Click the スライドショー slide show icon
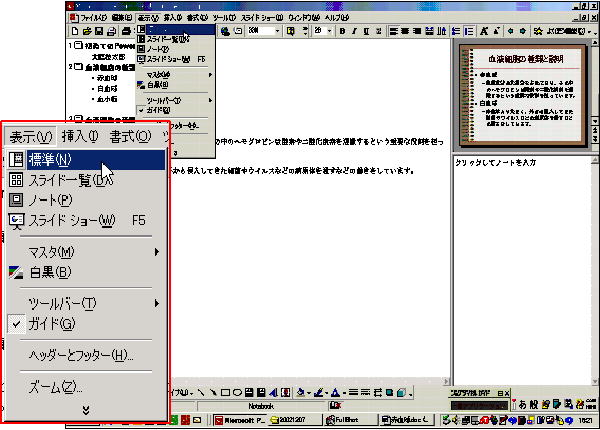This screenshot has height=430, width=600. pos(16,220)
